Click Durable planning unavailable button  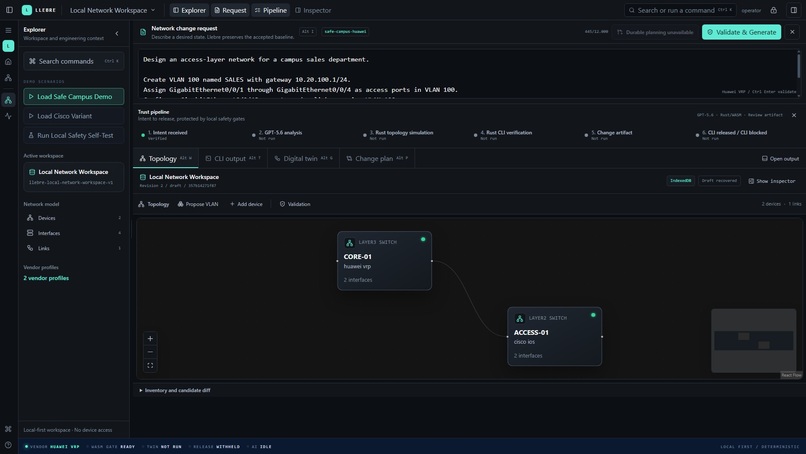point(655,32)
